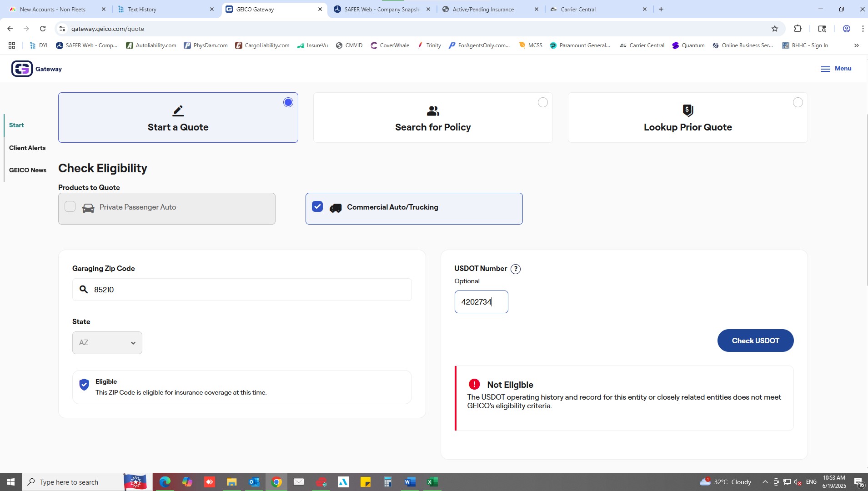This screenshot has width=868, height=491.
Task: Open the Quantum bookmark
Action: [688, 45]
